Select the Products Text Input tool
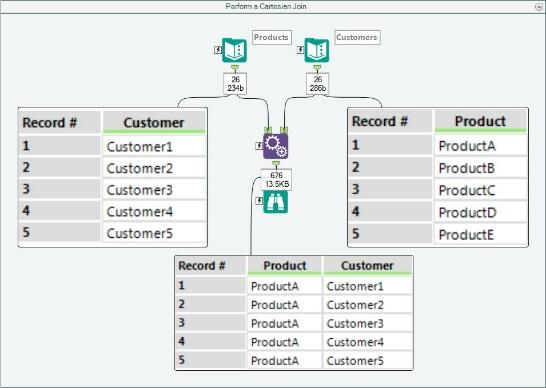The width and height of the screenshot is (546, 388). (x=235, y=51)
